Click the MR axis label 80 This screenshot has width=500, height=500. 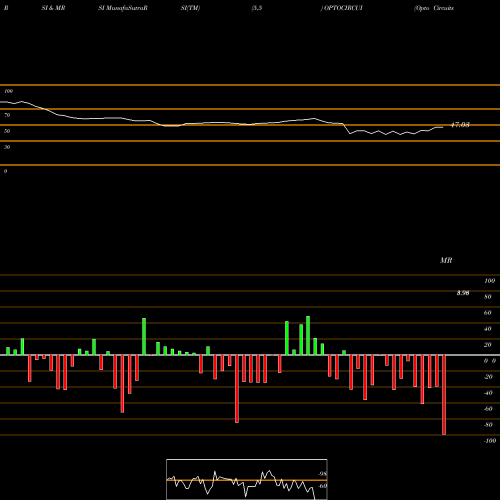(487, 297)
